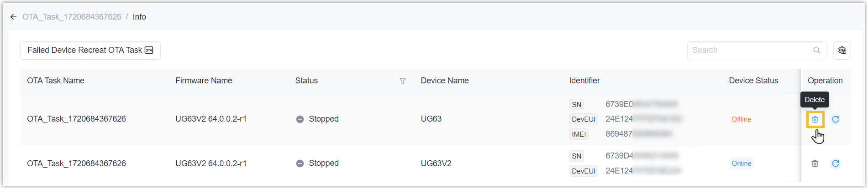Click the back arrow icon
This screenshot has width=868, height=189.
tap(13, 17)
